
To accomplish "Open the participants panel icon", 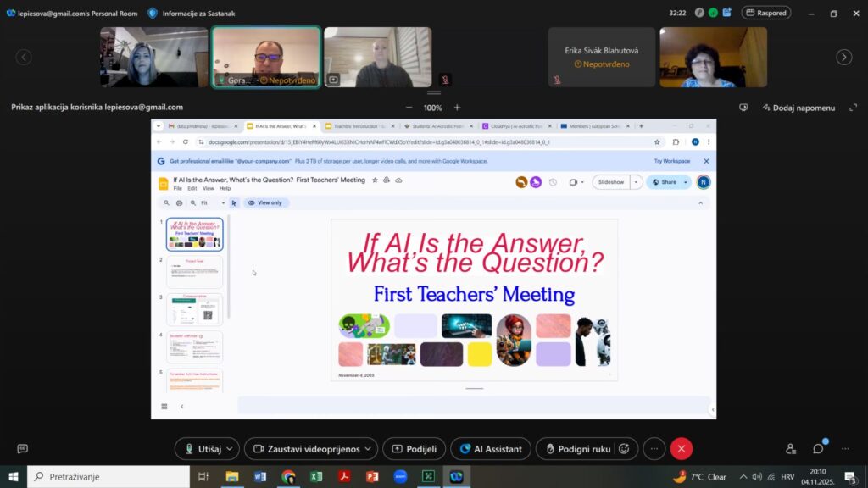I will 791,449.
